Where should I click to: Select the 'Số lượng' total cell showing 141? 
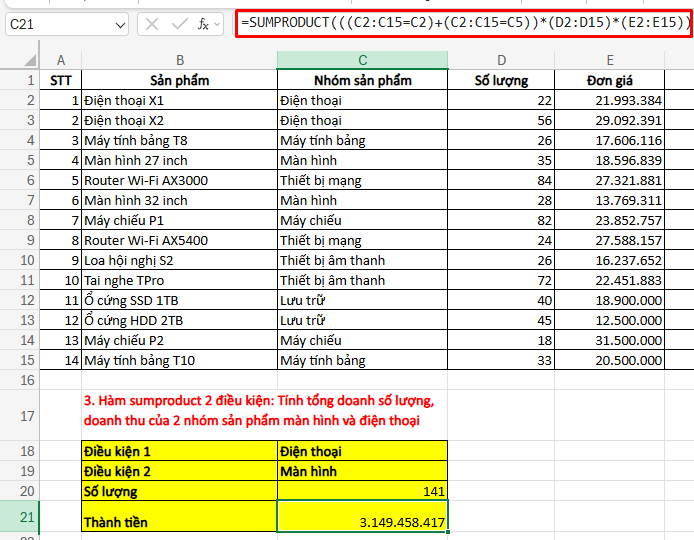coord(362,490)
